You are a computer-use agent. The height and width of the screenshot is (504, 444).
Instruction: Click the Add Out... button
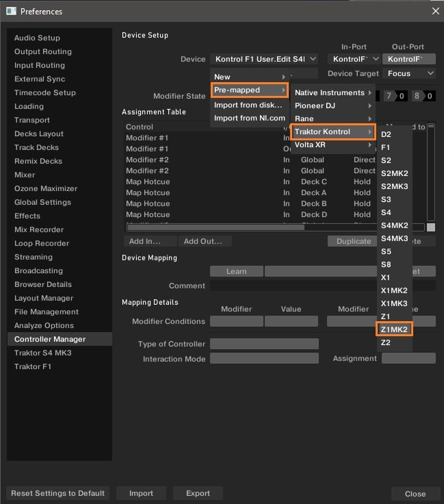205,242
